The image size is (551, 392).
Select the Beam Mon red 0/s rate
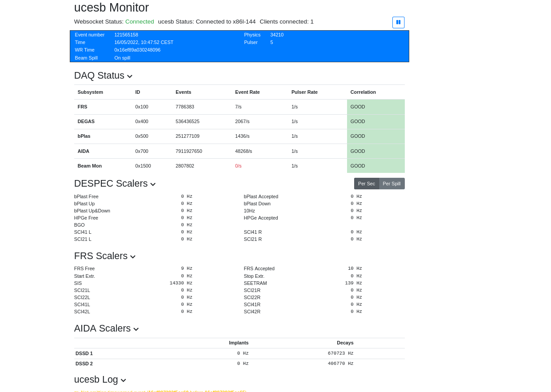(x=238, y=166)
